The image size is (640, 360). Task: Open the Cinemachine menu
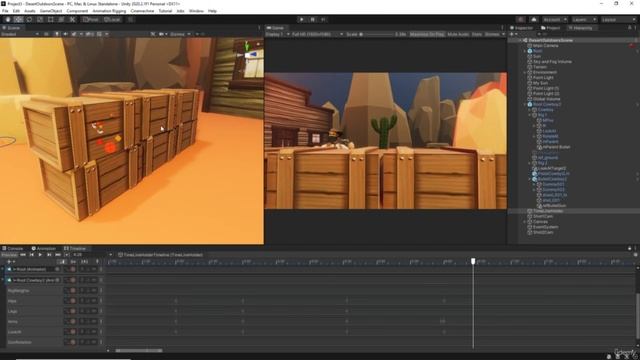coord(142,11)
